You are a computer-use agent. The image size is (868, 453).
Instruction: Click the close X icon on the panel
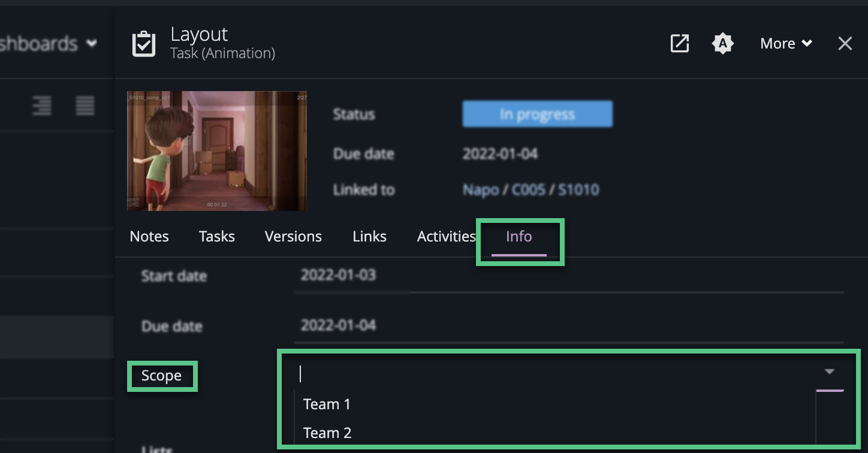tap(845, 43)
